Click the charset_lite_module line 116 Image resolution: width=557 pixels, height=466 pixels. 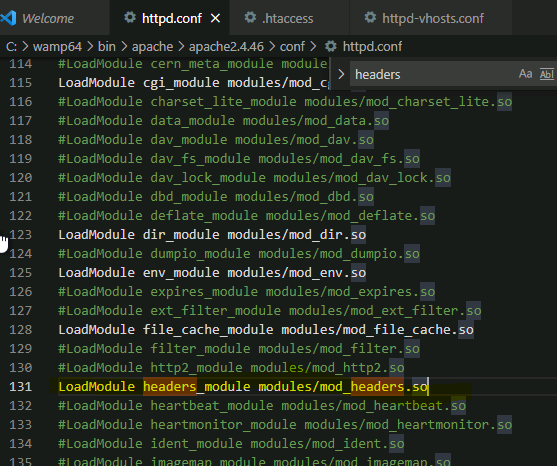pyautogui.click(x=285, y=102)
